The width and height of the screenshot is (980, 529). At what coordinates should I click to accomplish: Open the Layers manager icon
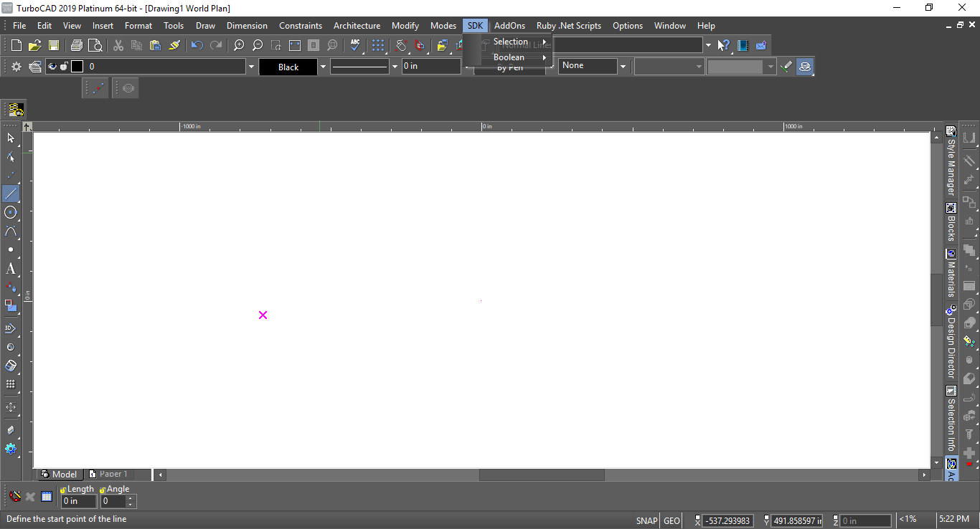coord(34,67)
